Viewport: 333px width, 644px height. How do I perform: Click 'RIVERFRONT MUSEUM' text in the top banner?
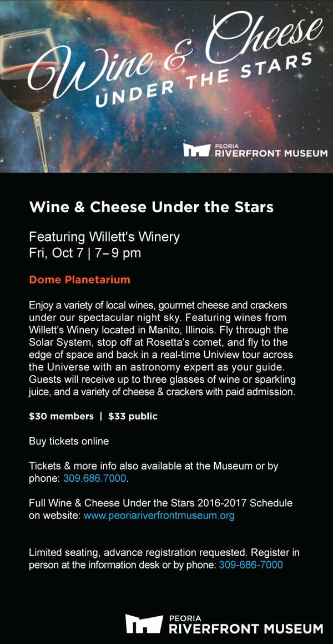[271, 153]
